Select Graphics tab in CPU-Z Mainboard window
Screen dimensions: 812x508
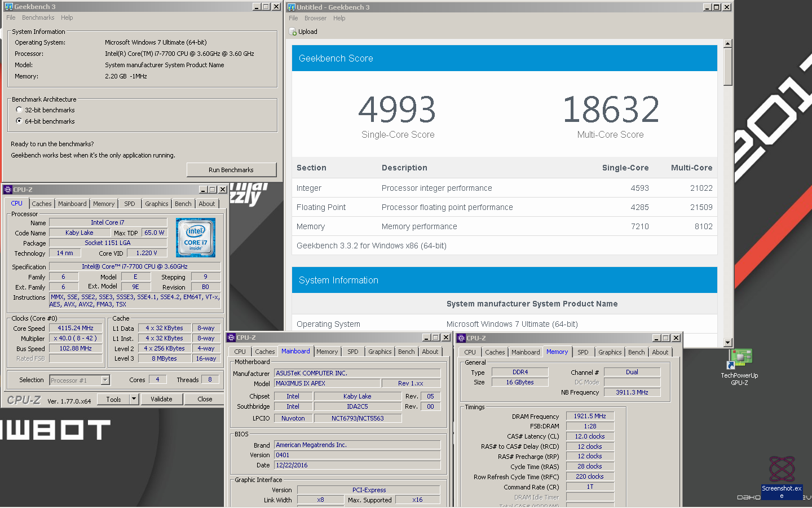(x=380, y=352)
